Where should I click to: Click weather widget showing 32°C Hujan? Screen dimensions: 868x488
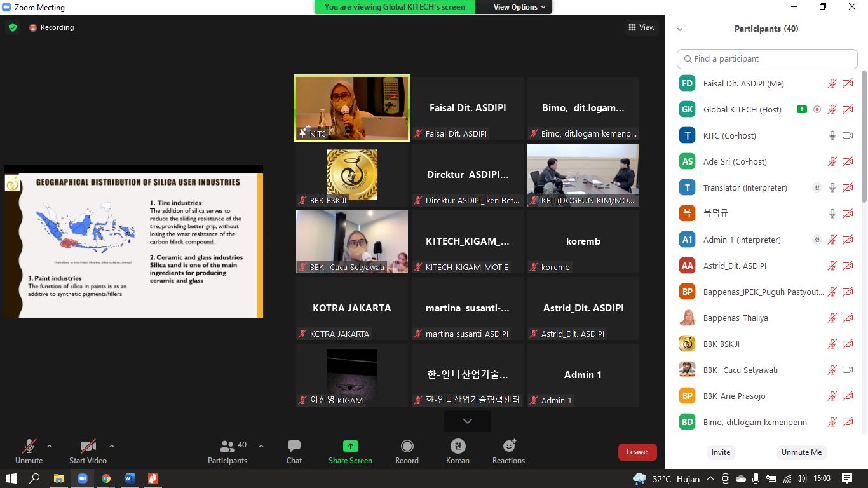[x=667, y=478]
